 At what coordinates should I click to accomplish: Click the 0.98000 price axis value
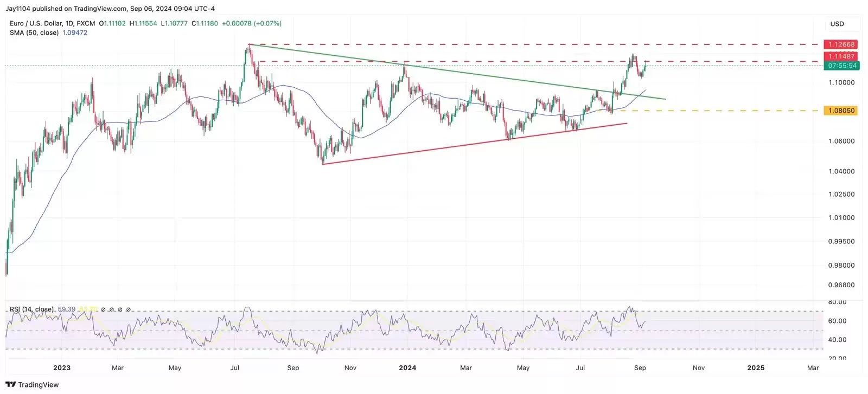click(841, 266)
